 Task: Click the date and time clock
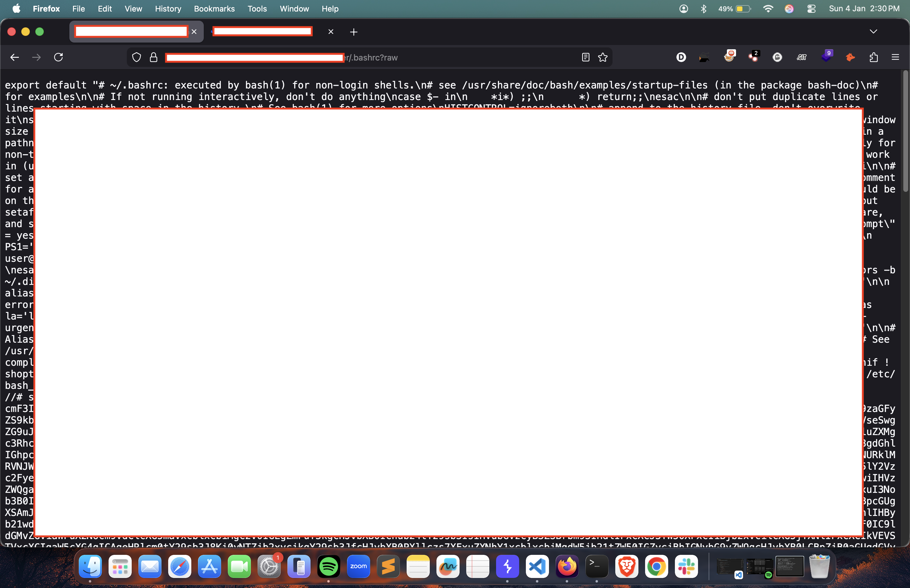click(x=864, y=9)
